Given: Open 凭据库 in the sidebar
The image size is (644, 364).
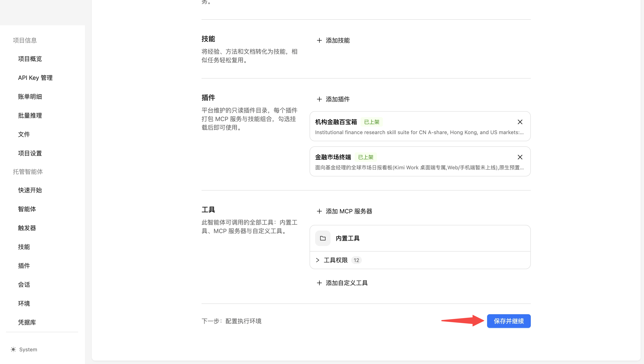Looking at the screenshot, I should coord(27,322).
